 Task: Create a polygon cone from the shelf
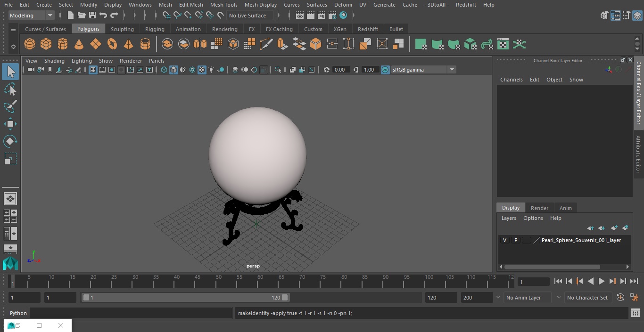[x=79, y=44]
